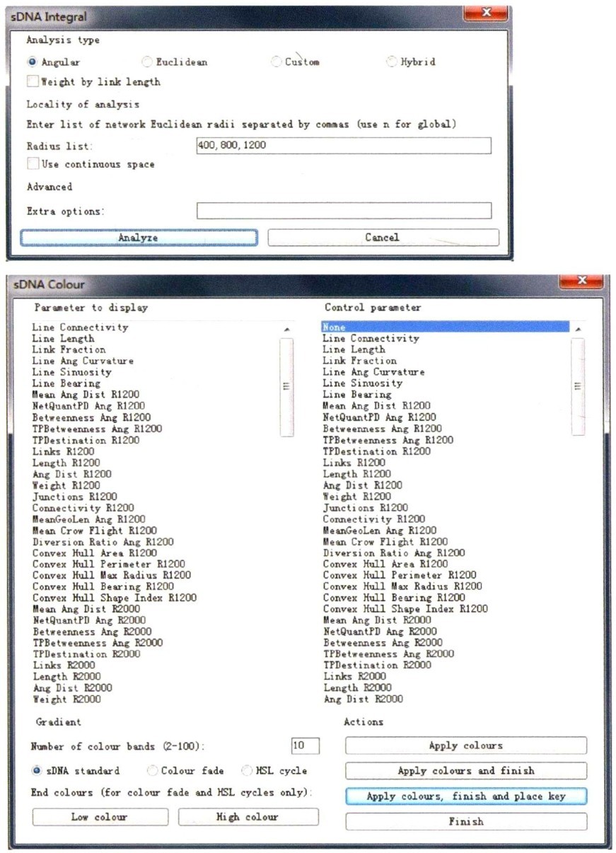Click the Extra options input field
The width and height of the screenshot is (616, 853).
(344, 211)
